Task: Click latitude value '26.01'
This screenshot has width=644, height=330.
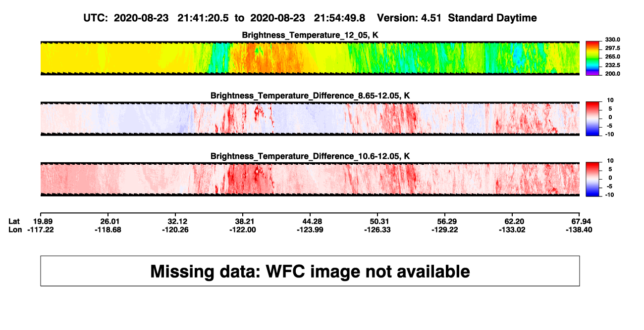Action: [x=109, y=221]
